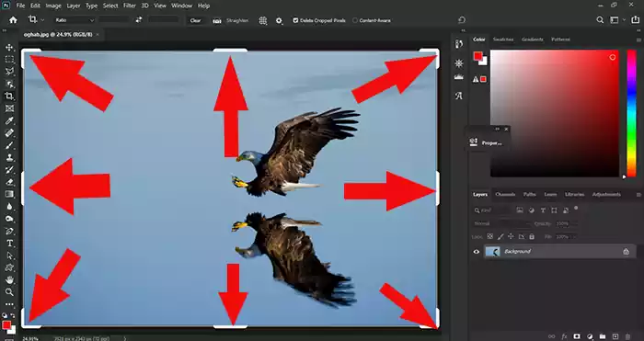This screenshot has width=644, height=341.
Task: Toggle lock image pixels brush icon
Action: pyautogui.click(x=500, y=236)
